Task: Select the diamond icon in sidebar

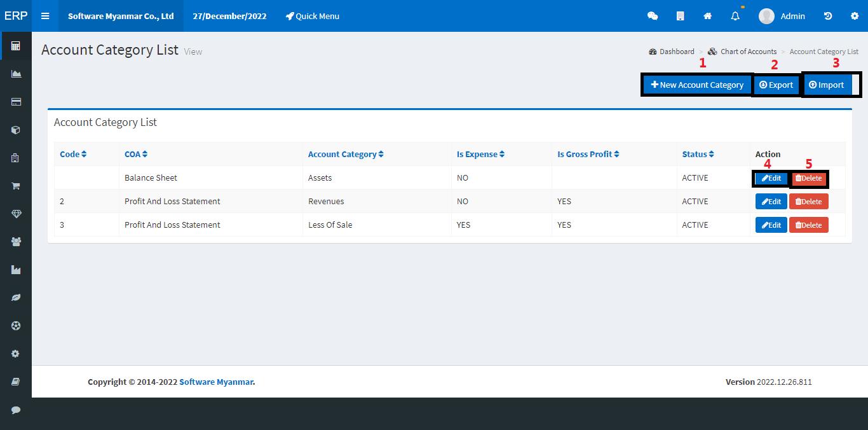Action: tap(16, 214)
